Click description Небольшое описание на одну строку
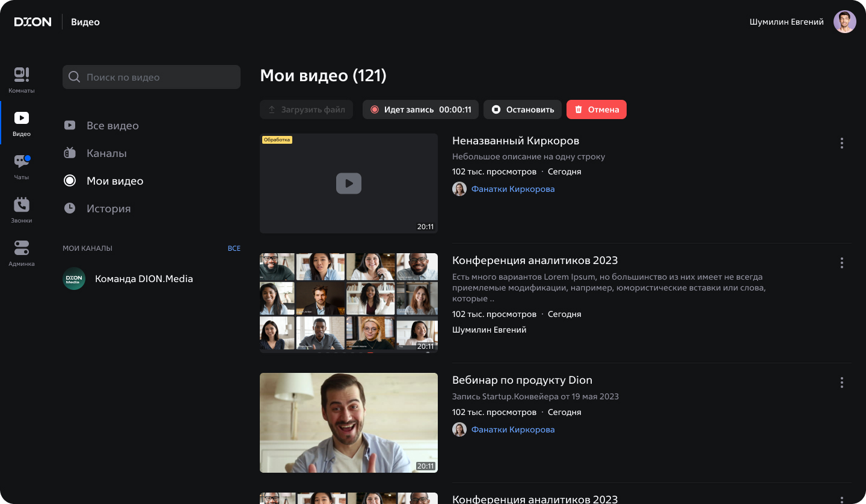Viewport: 866px width, 504px height. (529, 156)
